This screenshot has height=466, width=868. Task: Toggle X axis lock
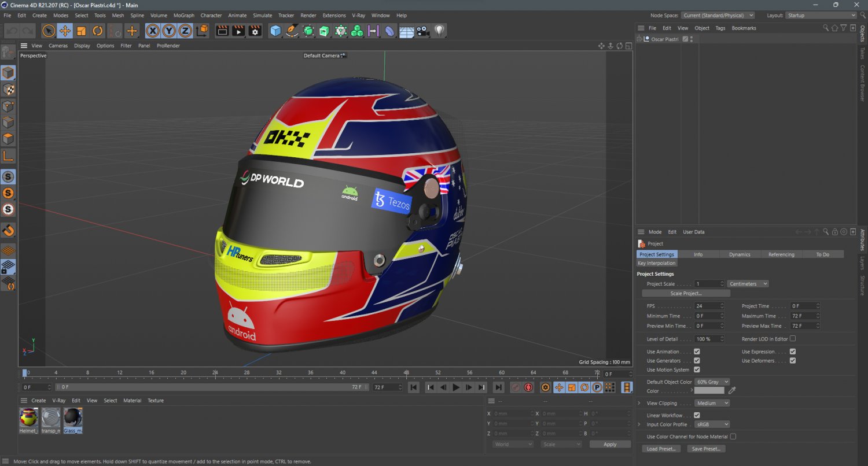tap(153, 31)
